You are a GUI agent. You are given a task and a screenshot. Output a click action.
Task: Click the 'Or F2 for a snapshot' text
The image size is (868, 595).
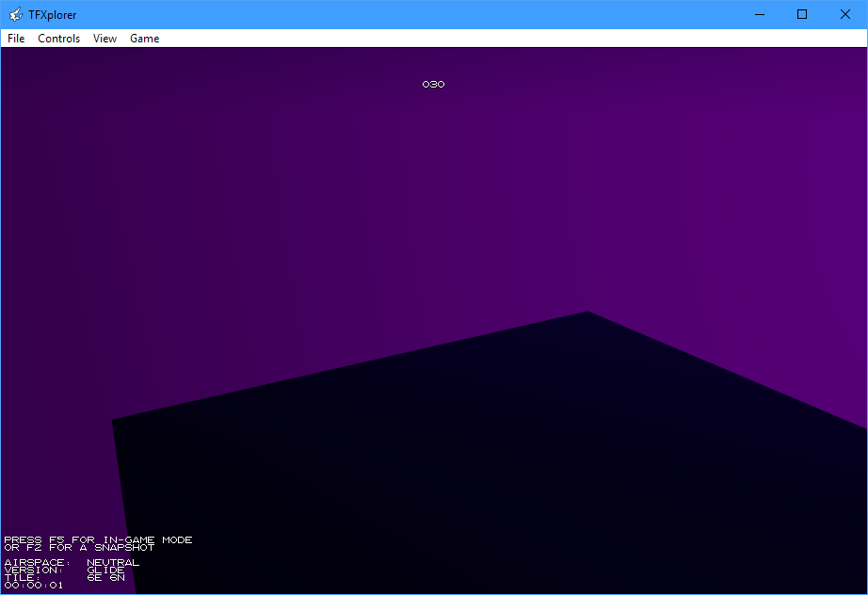79,548
